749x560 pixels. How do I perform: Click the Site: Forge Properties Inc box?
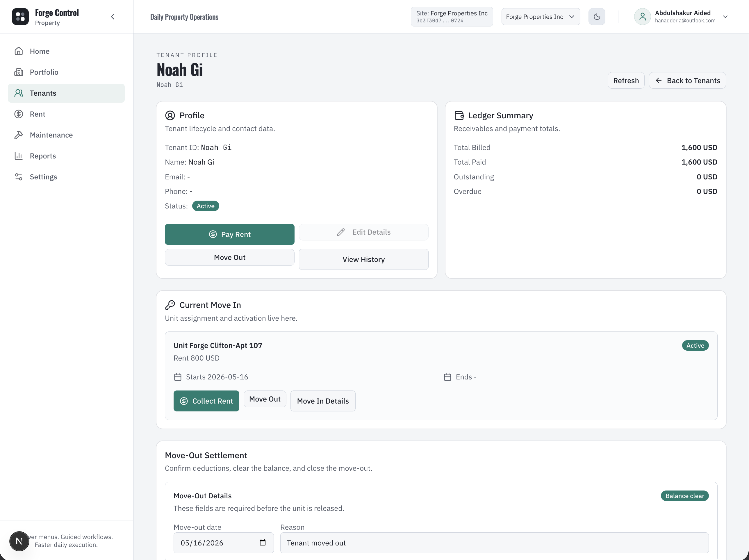452,17
